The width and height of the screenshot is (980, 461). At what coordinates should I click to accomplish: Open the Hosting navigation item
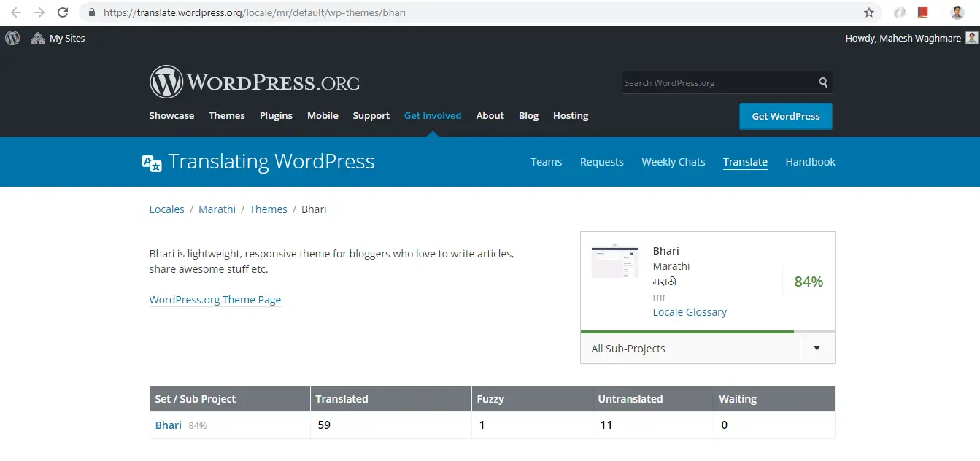pyautogui.click(x=571, y=115)
